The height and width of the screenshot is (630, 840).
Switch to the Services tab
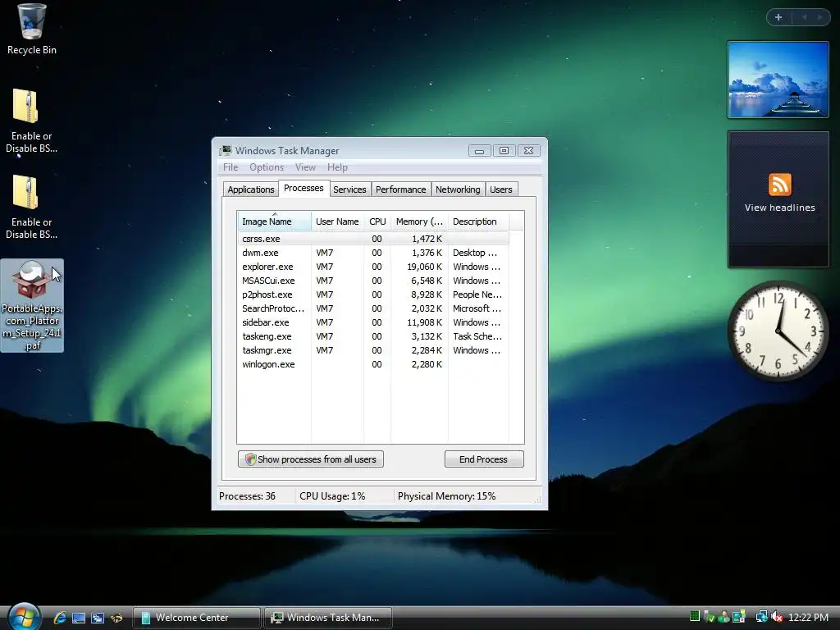coord(349,189)
